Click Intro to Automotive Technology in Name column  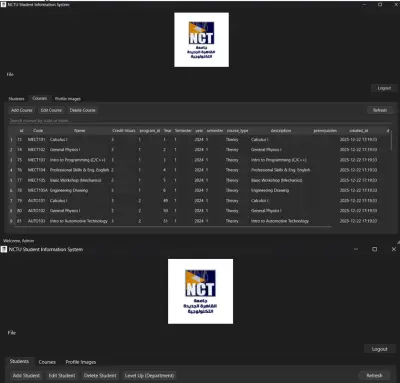tap(79, 221)
